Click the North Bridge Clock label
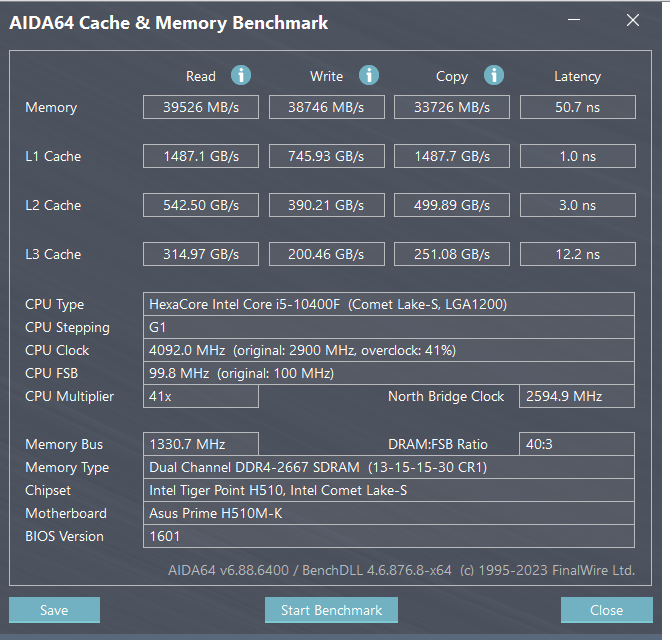Screen dimensions: 670x640 [446, 397]
